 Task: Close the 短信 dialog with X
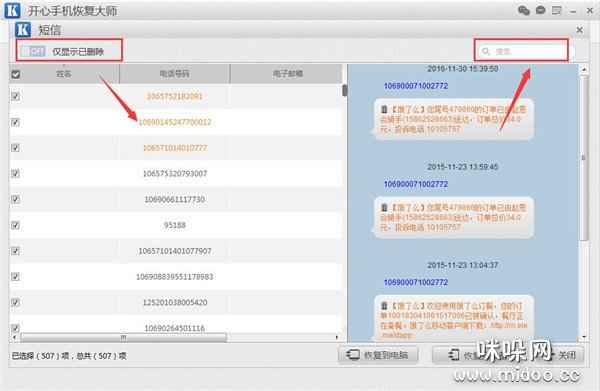(x=579, y=30)
